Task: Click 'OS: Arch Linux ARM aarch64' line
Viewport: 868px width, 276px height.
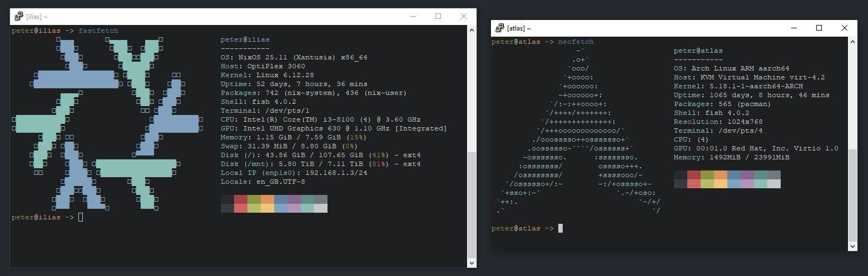Action: click(x=731, y=68)
